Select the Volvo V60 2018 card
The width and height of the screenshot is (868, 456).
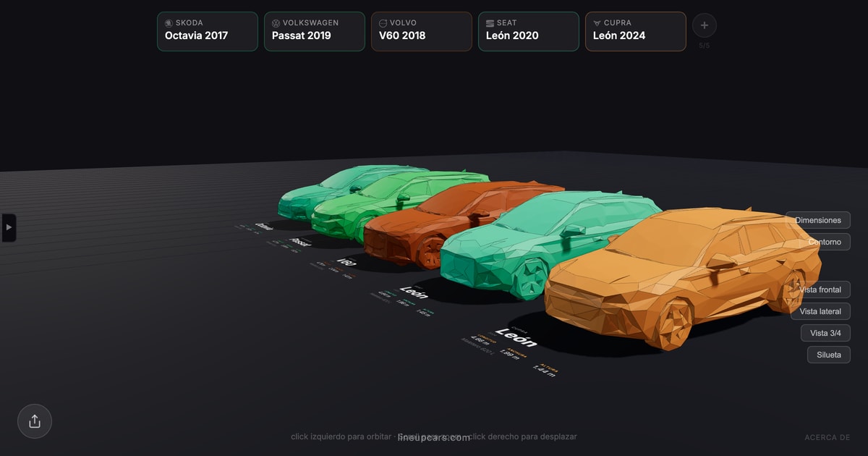pos(422,31)
